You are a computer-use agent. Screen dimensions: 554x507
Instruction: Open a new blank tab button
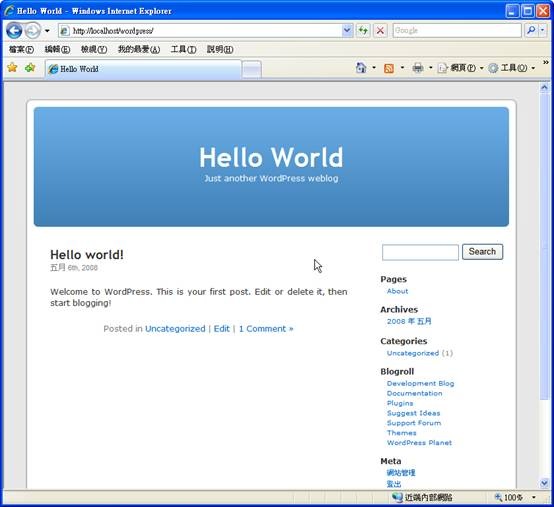coord(252,69)
